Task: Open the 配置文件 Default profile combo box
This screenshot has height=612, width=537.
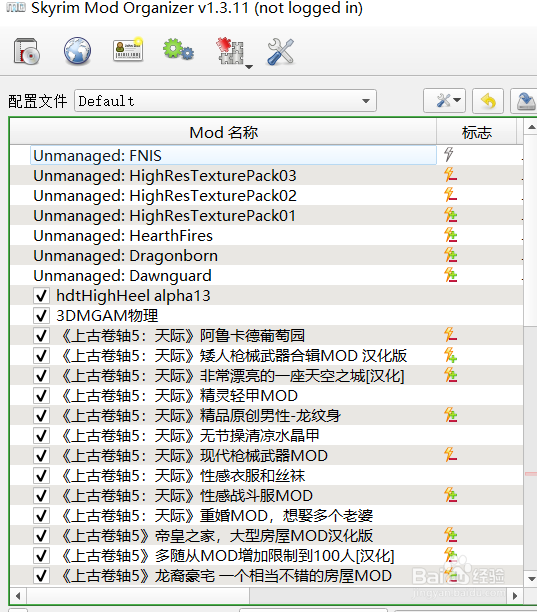Action: pyautogui.click(x=225, y=101)
